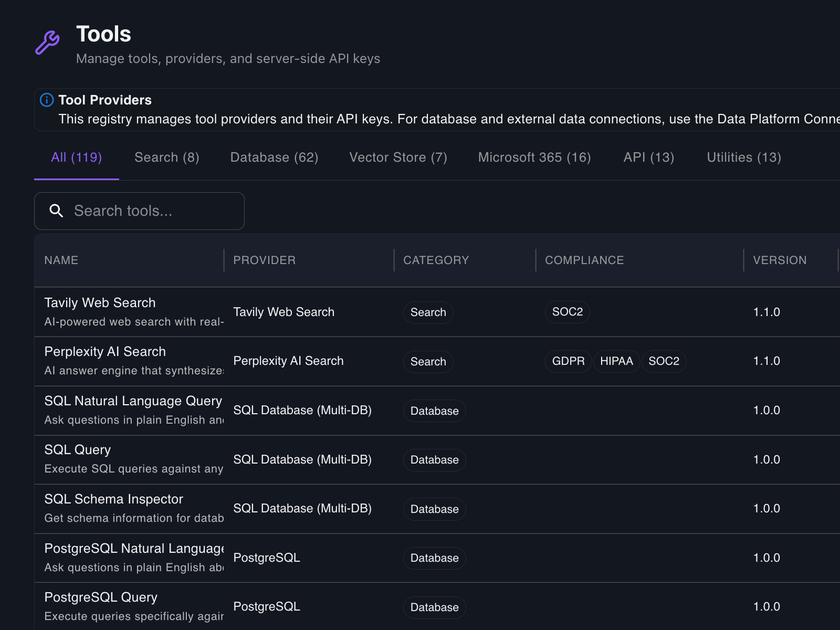Click Tavily Web Search provider cell
This screenshot has height=630, width=840.
(283, 312)
